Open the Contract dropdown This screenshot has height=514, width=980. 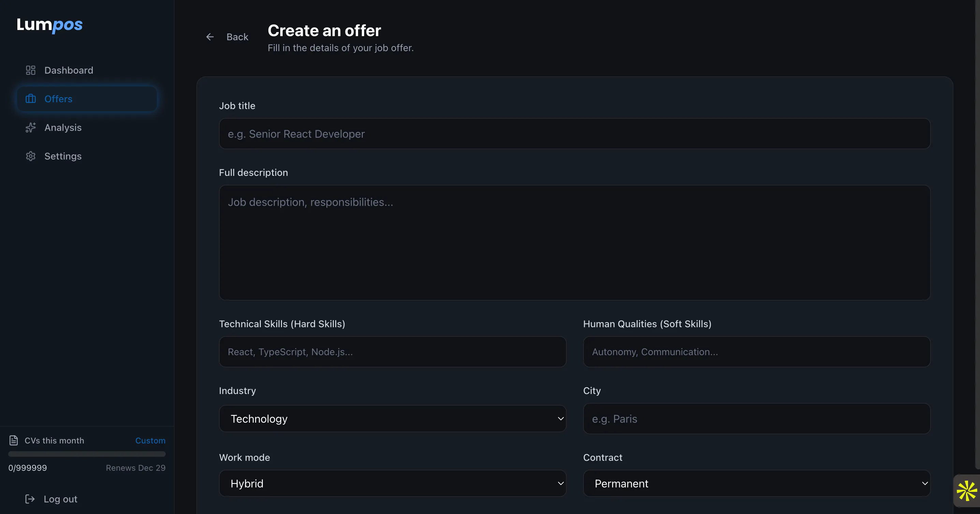pyautogui.click(x=757, y=483)
